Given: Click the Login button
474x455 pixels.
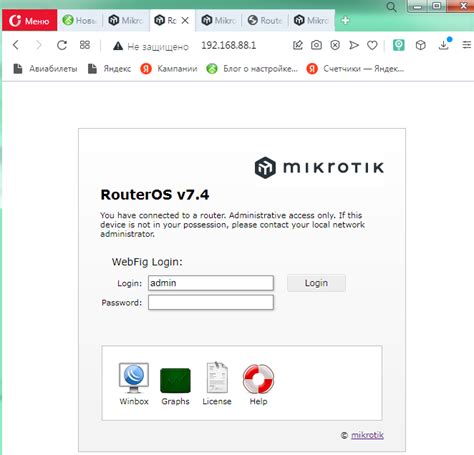Looking at the screenshot, I should tap(316, 283).
